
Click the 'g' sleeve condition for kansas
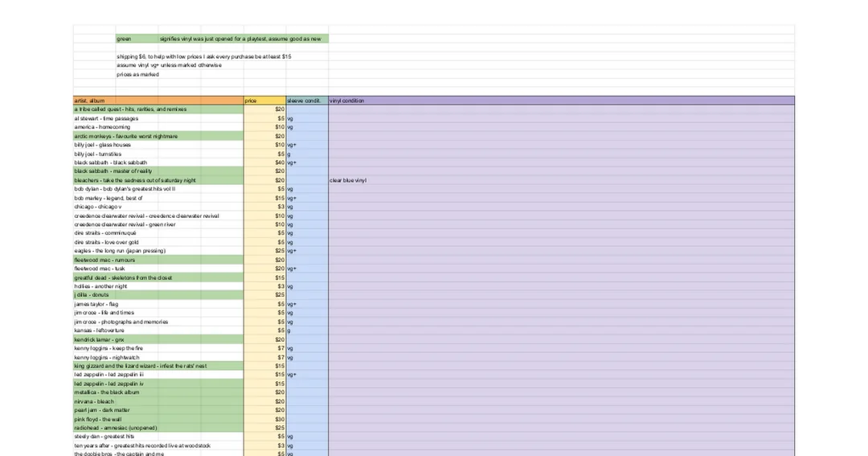pyautogui.click(x=307, y=331)
